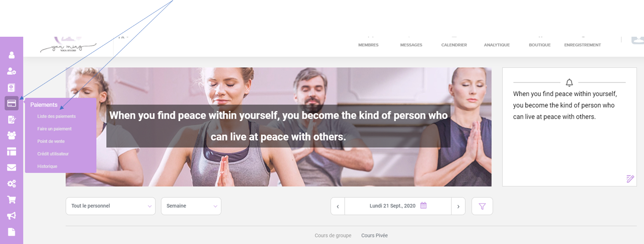Viewport: 644px width, 244px height.
Task: Open the BOUTIQUE top navigation link
Action: 539,45
